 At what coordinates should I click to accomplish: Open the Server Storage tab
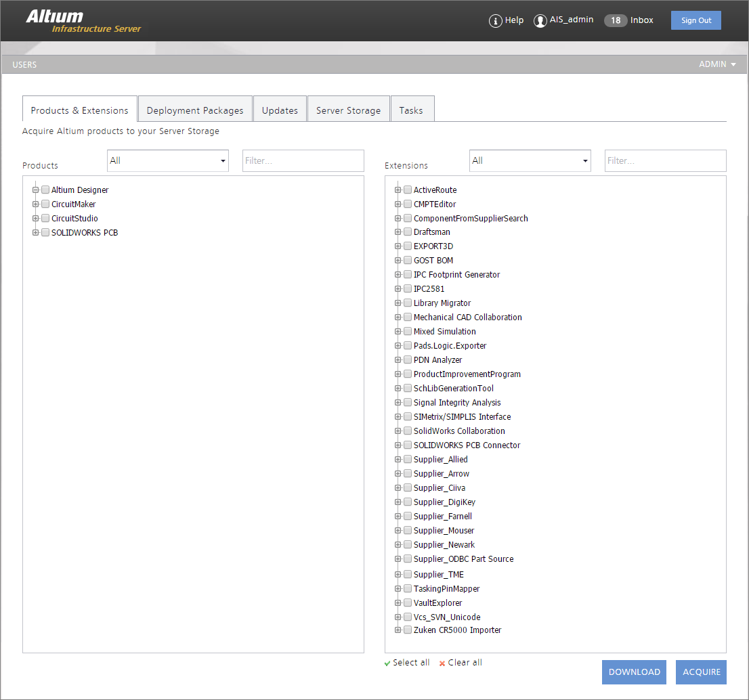(x=348, y=110)
